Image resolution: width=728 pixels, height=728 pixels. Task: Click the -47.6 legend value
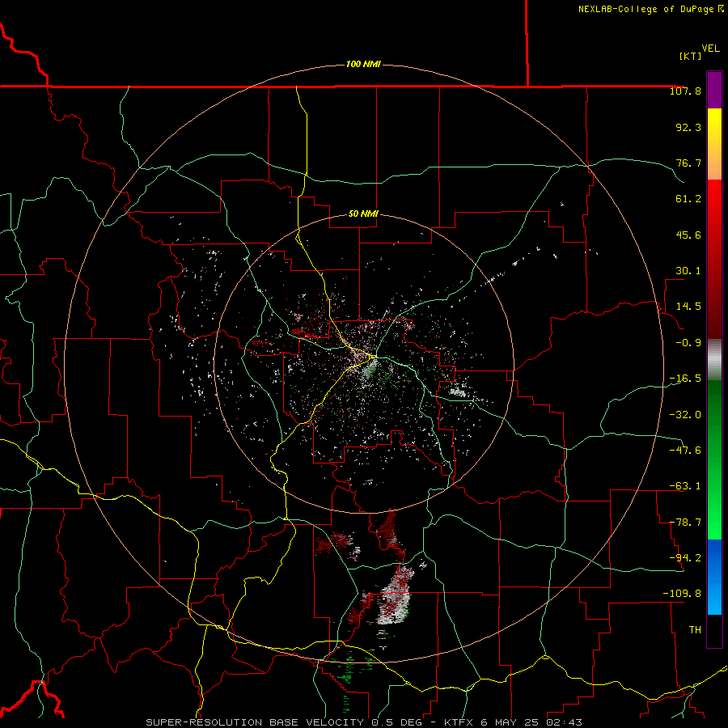685,451
